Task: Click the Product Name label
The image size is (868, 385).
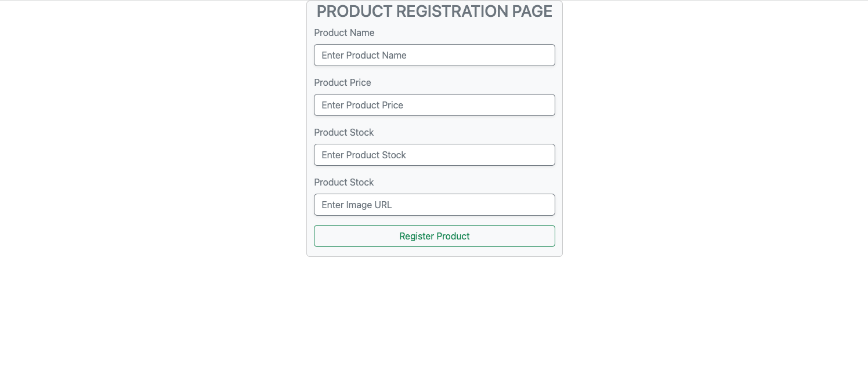Action: [344, 33]
